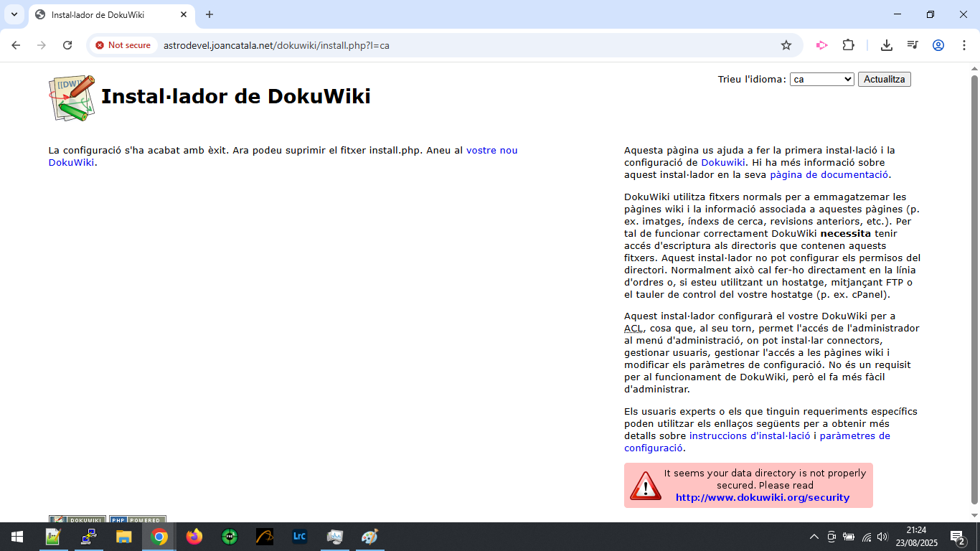Select the Instal·lador de DokuWiki tab
980x551 pixels.
(x=111, y=14)
